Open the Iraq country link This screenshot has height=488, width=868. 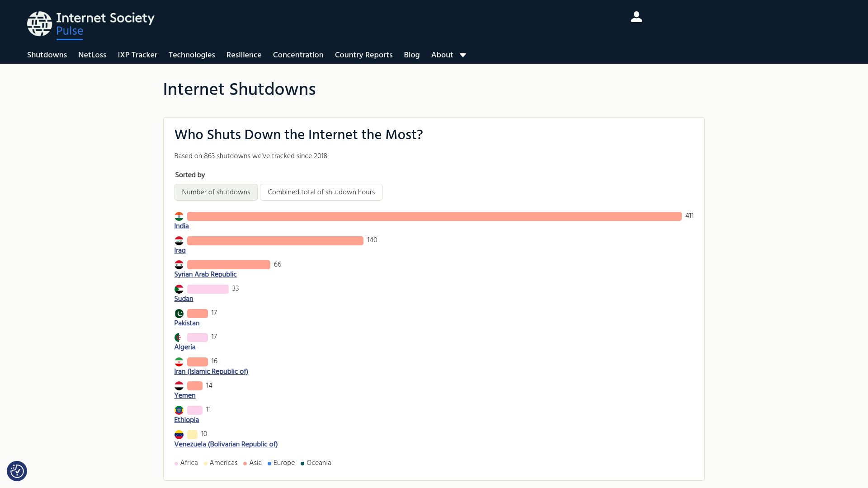(x=180, y=250)
